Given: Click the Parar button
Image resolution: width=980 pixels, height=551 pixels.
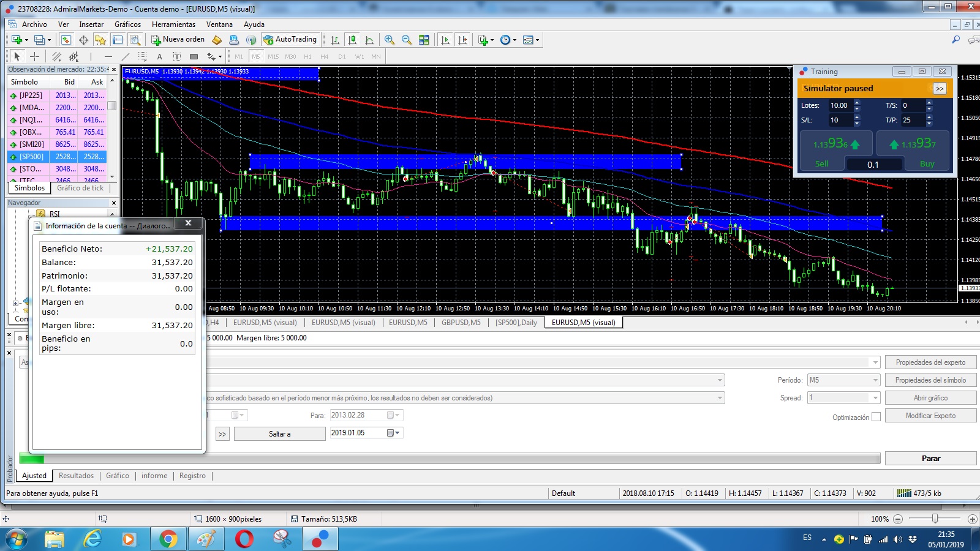Looking at the screenshot, I should pyautogui.click(x=930, y=459).
